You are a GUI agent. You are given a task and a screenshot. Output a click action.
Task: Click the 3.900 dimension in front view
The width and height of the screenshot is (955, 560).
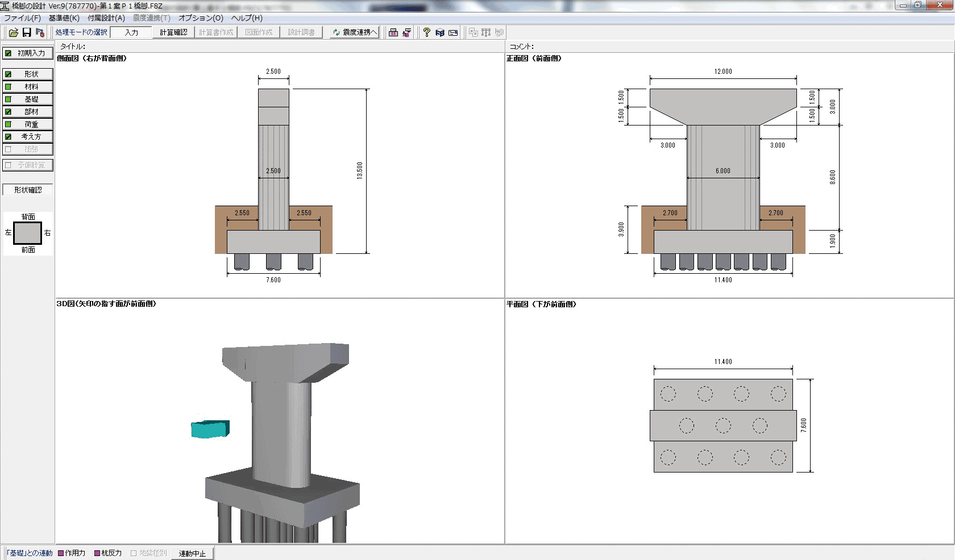point(621,229)
